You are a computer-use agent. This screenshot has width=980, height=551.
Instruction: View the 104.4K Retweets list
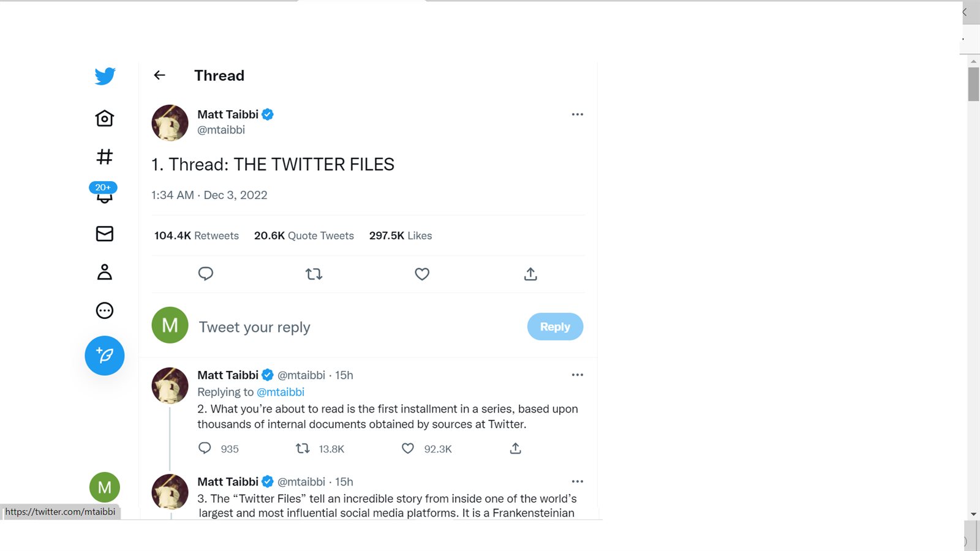[197, 236]
